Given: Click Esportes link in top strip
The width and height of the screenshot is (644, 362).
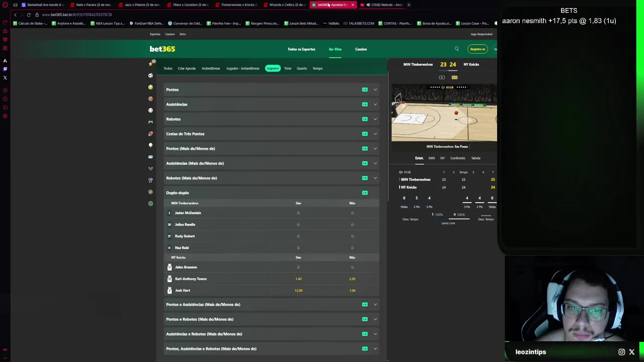Looking at the screenshot, I should (x=155, y=34).
